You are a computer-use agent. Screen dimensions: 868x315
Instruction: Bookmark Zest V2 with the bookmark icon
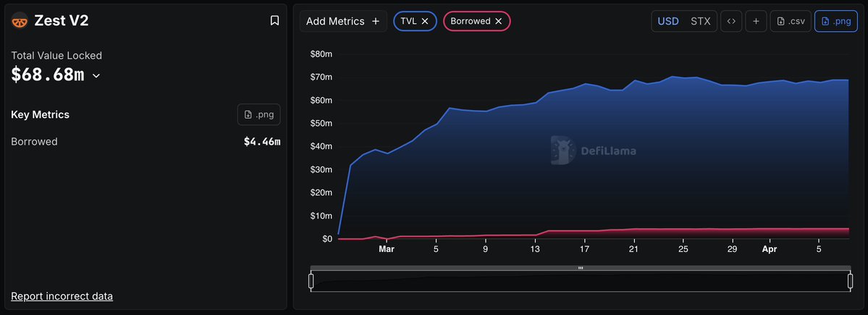pyautogui.click(x=274, y=20)
